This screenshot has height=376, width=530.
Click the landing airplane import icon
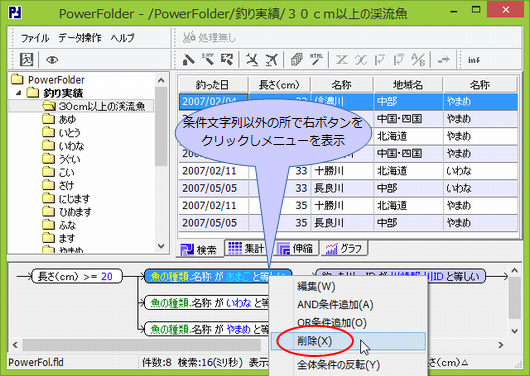point(252,60)
